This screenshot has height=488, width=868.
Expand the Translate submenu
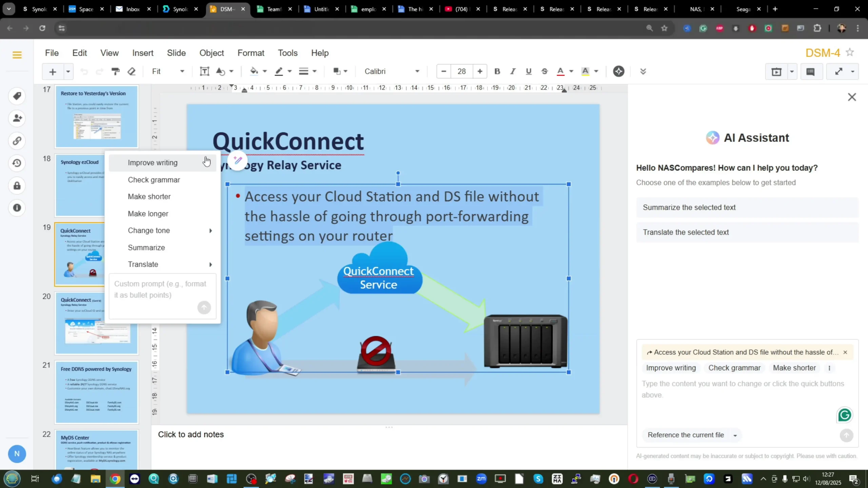point(162,264)
